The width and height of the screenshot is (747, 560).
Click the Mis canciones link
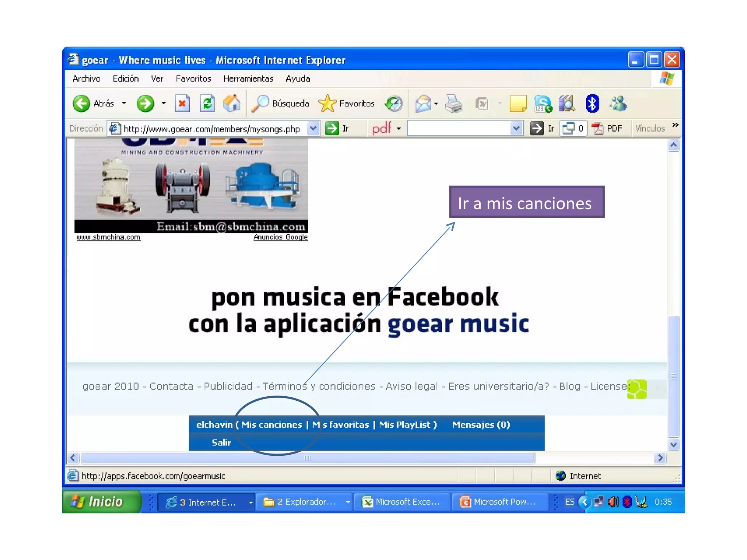pyautogui.click(x=272, y=425)
